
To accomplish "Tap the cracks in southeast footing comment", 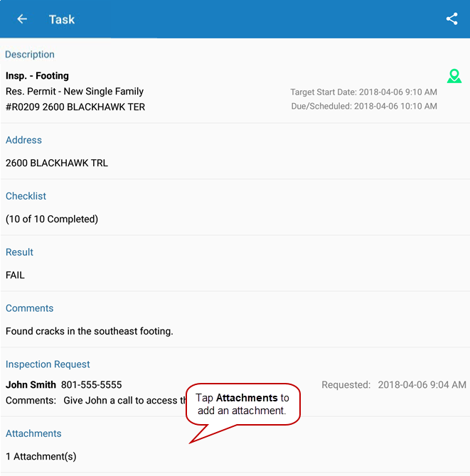I will click(x=90, y=331).
